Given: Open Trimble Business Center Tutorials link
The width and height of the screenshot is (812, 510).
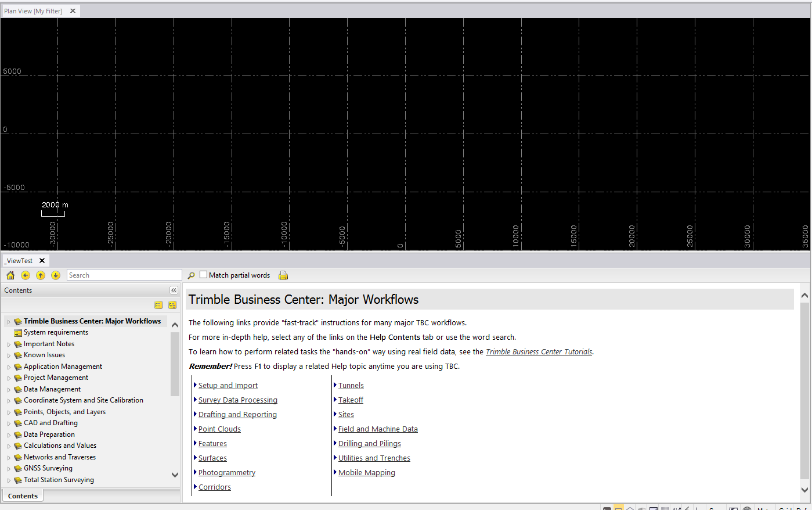Looking at the screenshot, I should pos(539,352).
